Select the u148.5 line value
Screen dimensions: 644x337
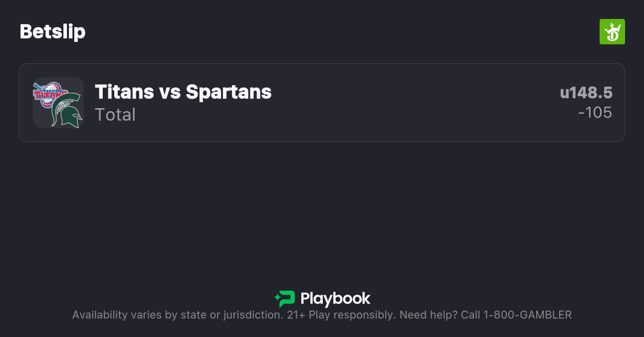[586, 93]
